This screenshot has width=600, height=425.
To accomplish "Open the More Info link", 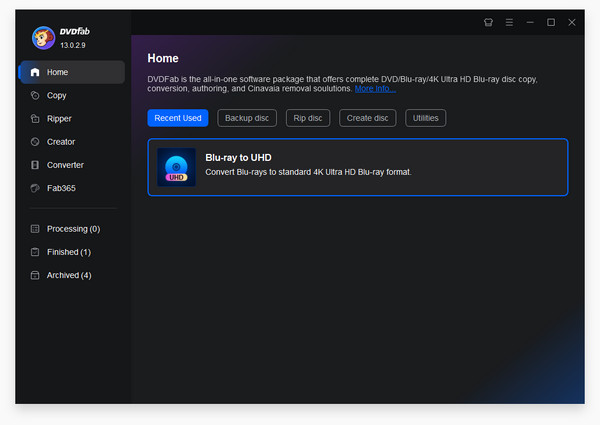I will (375, 89).
